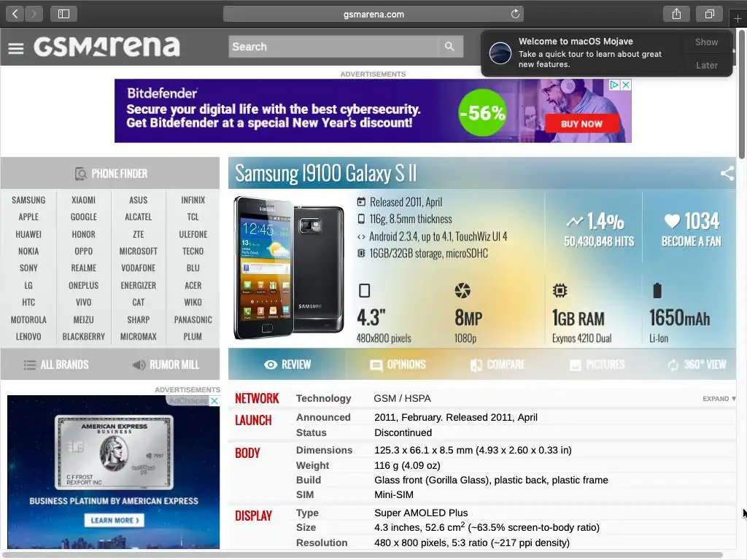Select the Apple brand link
The image size is (747, 560).
[28, 217]
